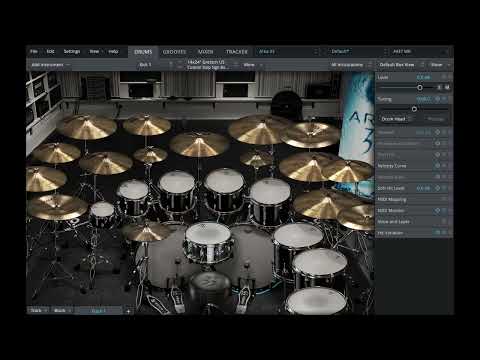Open the Black hardware color dropdown

click(x=62, y=311)
